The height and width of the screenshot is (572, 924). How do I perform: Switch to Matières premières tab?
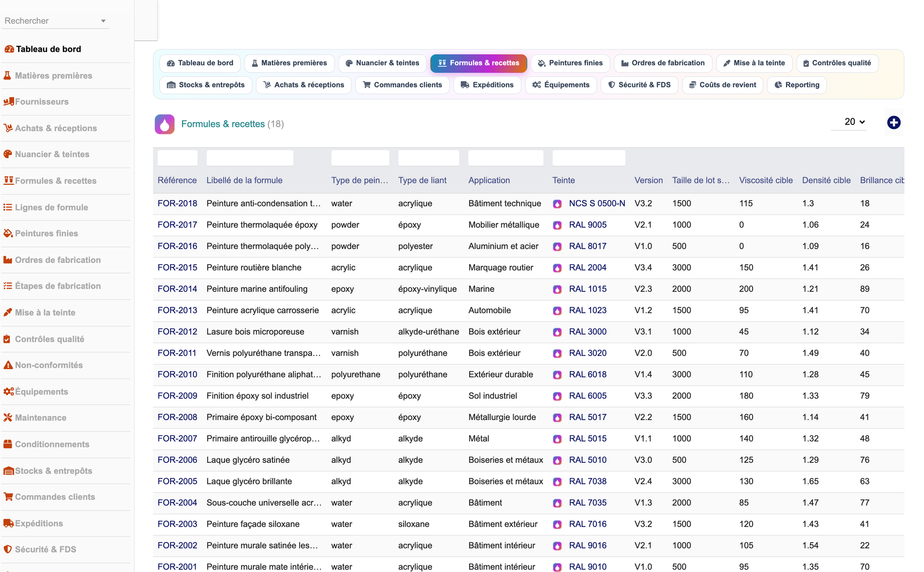tap(289, 63)
